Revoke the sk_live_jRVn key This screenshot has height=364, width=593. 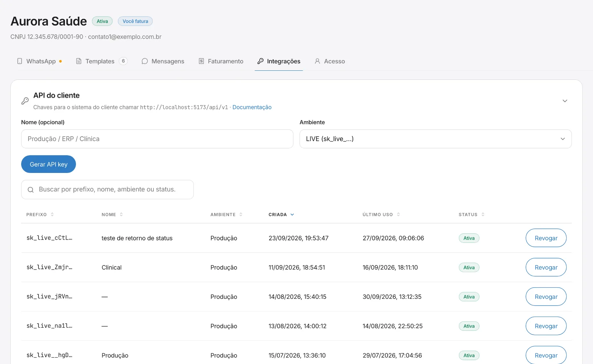[x=546, y=297]
